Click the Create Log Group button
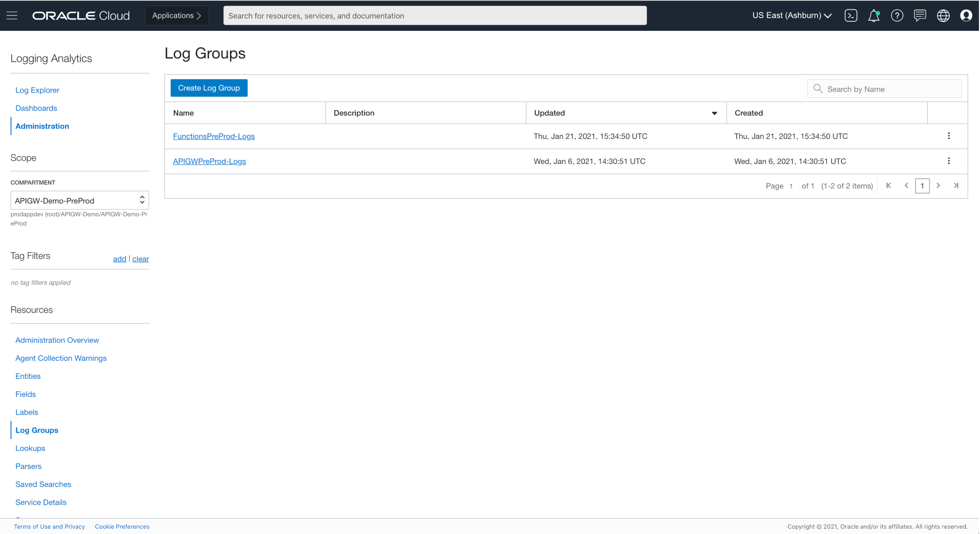 click(x=209, y=88)
